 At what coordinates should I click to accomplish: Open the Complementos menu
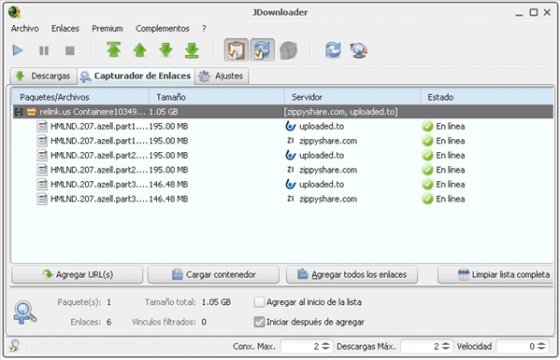coord(162,29)
